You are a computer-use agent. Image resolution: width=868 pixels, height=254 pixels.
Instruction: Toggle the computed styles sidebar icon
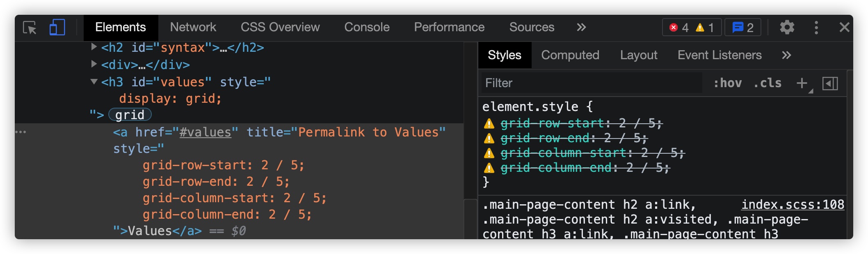(830, 83)
